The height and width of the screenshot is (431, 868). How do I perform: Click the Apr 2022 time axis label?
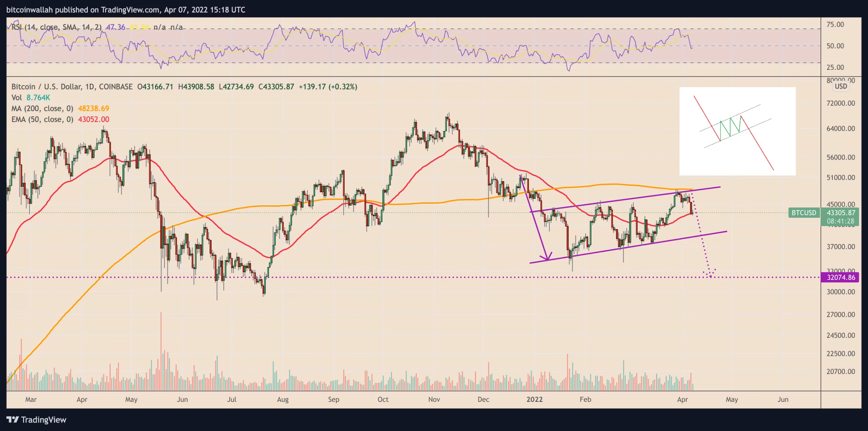pos(682,399)
